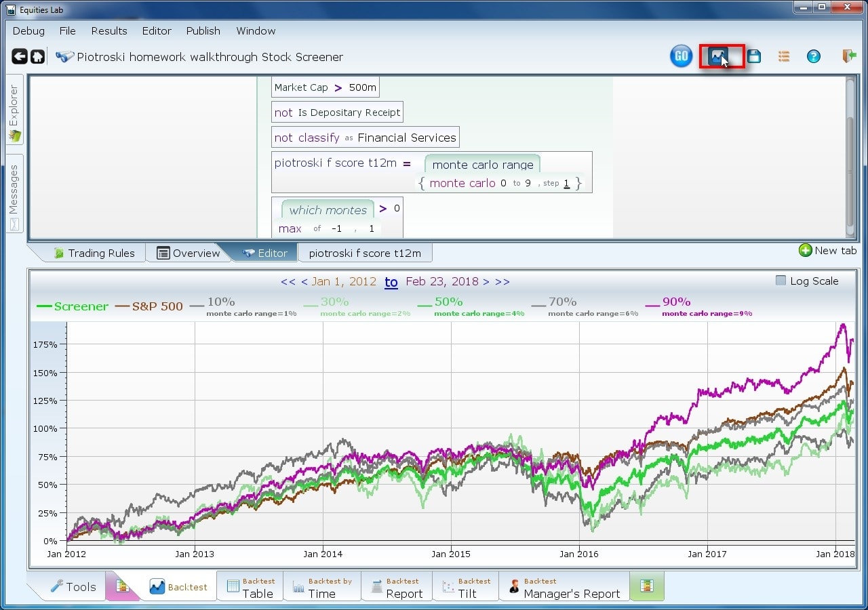
Task: Open the orange list icon in toolbar
Action: click(784, 56)
